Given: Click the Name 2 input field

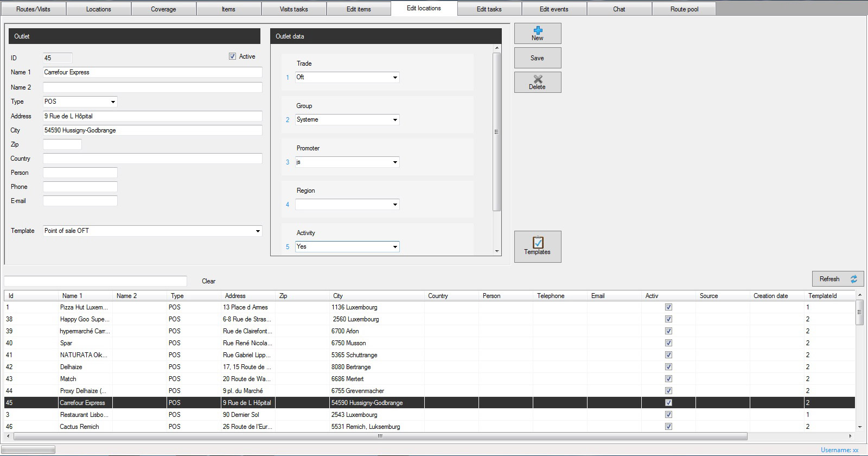Looking at the screenshot, I should coord(152,87).
